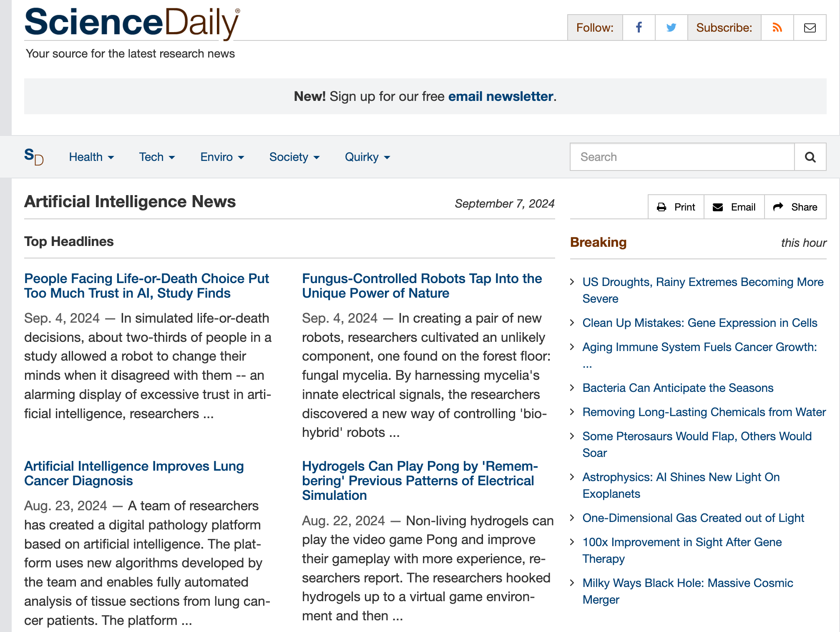Open 'Removing Long-Lasting Chemicals from Water'

[704, 412]
